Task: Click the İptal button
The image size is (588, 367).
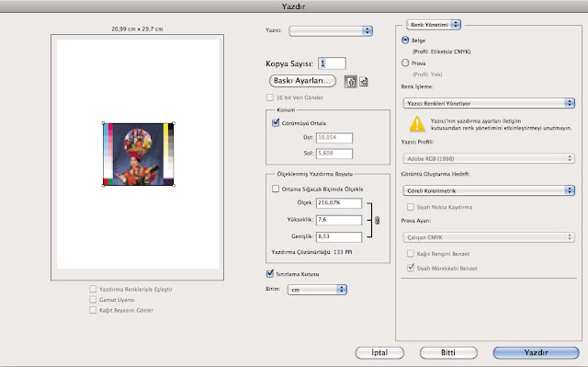Action: [x=379, y=352]
